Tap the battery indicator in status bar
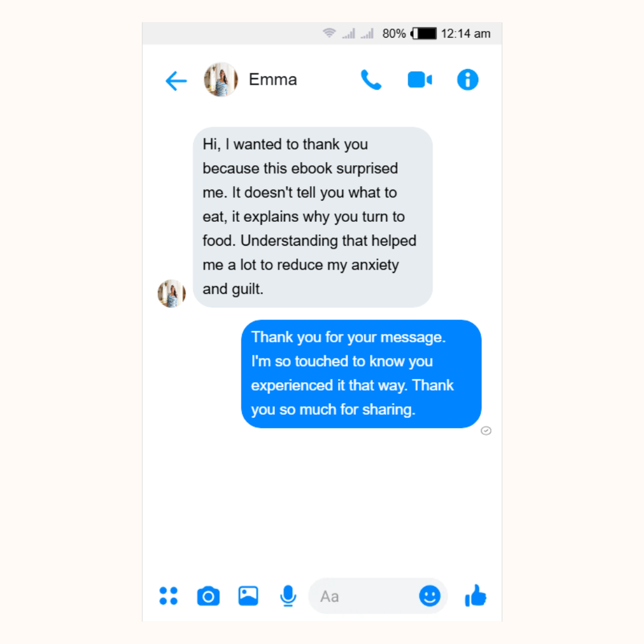The image size is (644, 644). click(424, 33)
